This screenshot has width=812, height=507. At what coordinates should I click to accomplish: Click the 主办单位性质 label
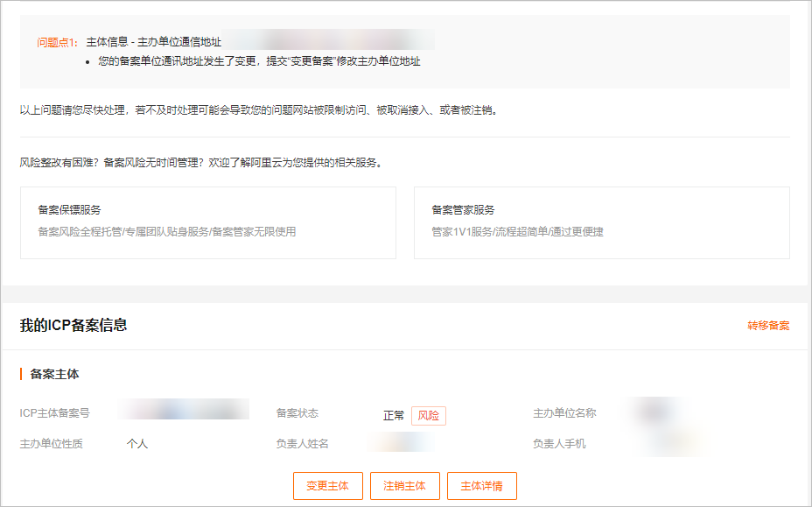coord(52,444)
